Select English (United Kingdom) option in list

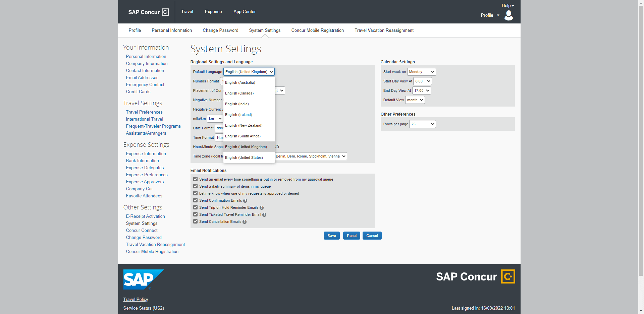tap(249, 147)
